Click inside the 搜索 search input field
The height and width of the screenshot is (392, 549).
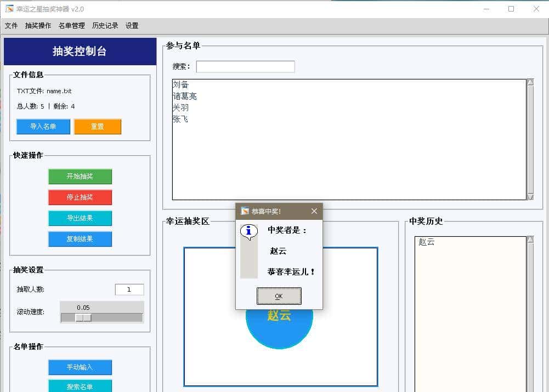click(x=245, y=66)
